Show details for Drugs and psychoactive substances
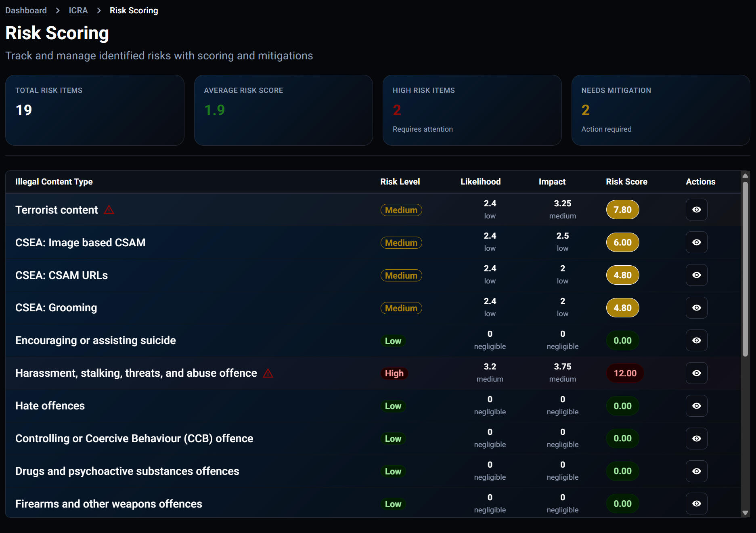Image resolution: width=756 pixels, height=533 pixels. [696, 471]
